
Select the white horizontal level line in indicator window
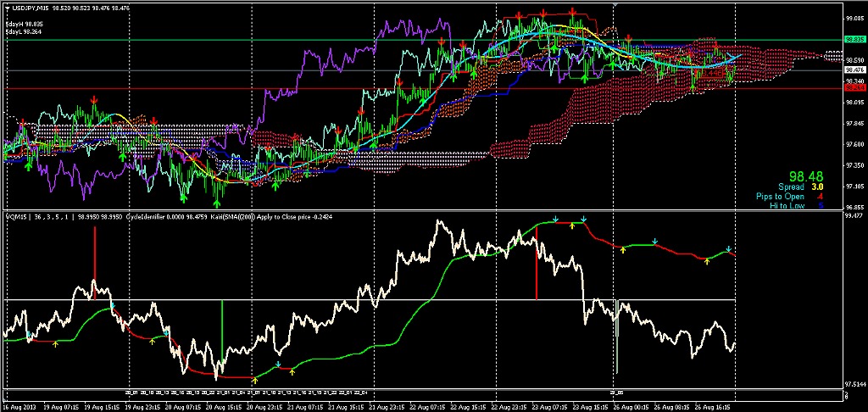[x=370, y=299]
